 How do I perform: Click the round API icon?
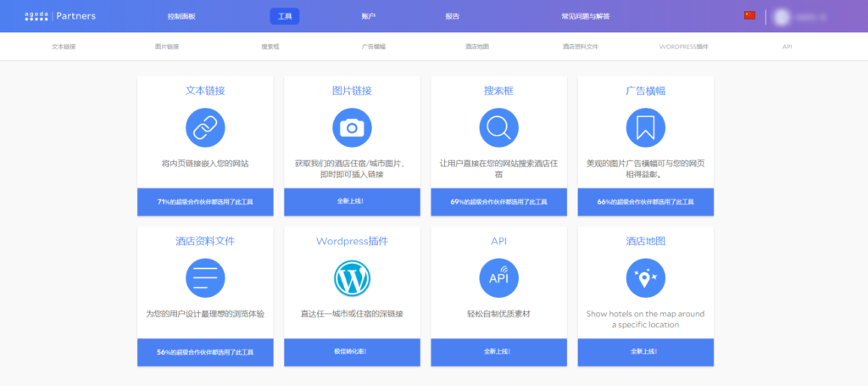498,277
